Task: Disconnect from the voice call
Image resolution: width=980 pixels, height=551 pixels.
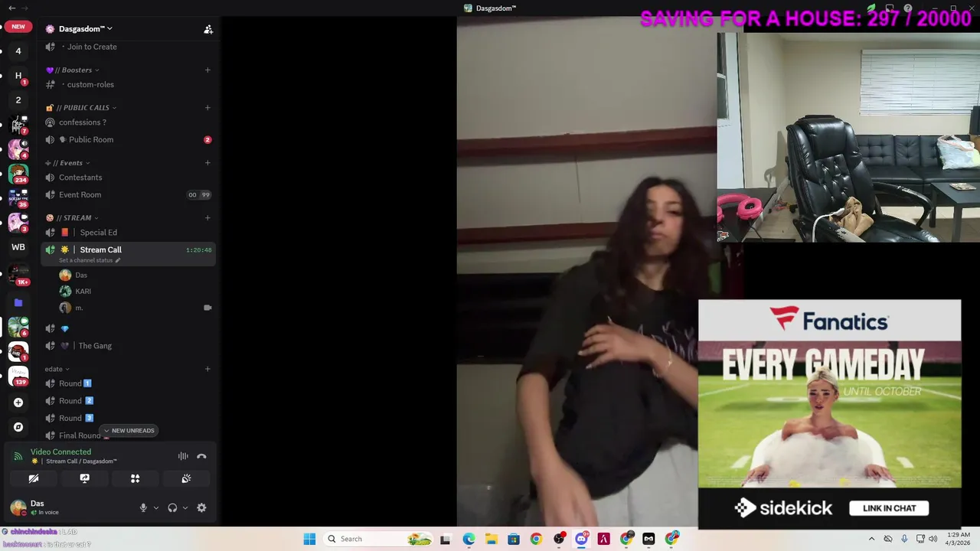Action: coord(201,456)
